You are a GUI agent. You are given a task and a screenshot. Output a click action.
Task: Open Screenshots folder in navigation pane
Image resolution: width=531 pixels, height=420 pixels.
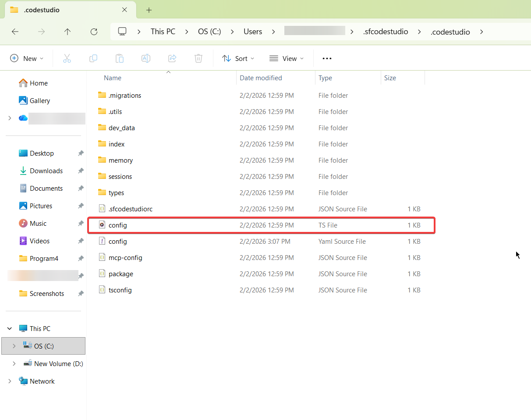coord(42,294)
